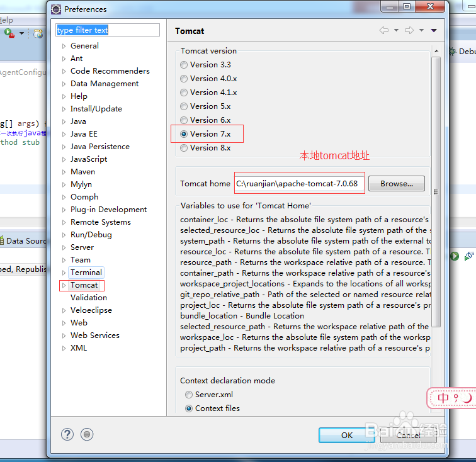Expand the Oomph node
This screenshot has height=462, width=476.
tap(64, 197)
